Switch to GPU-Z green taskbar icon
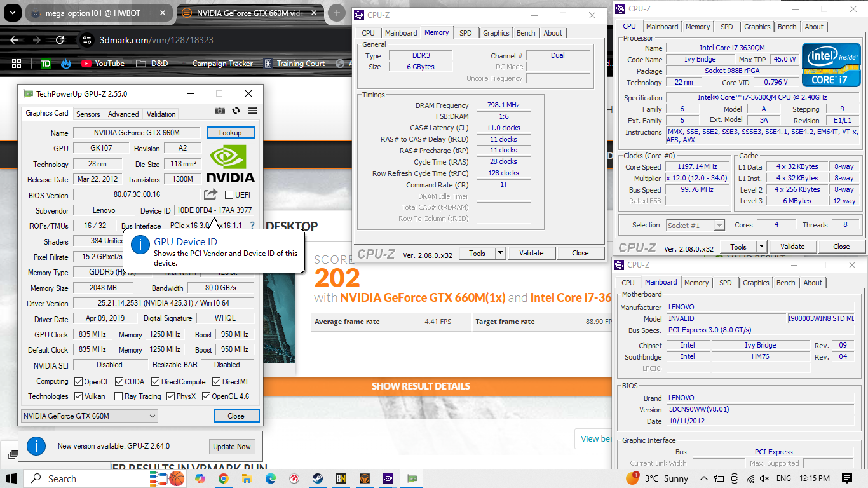 tap(412, 478)
